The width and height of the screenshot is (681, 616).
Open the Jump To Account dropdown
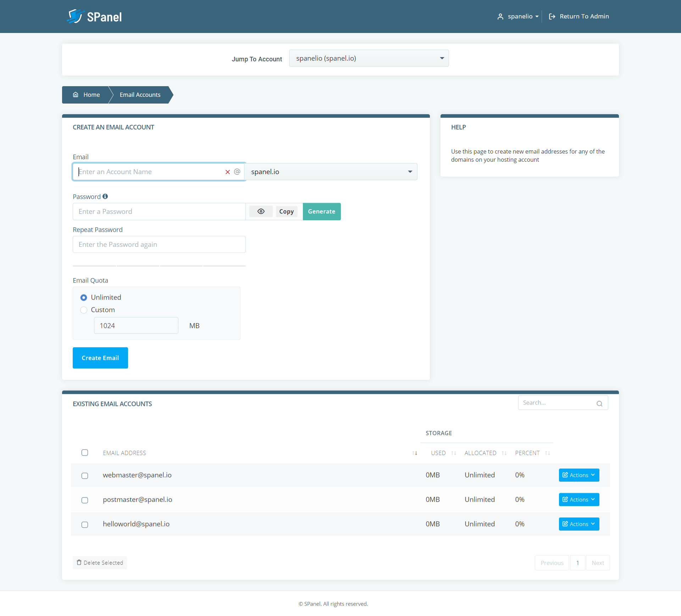pyautogui.click(x=369, y=58)
